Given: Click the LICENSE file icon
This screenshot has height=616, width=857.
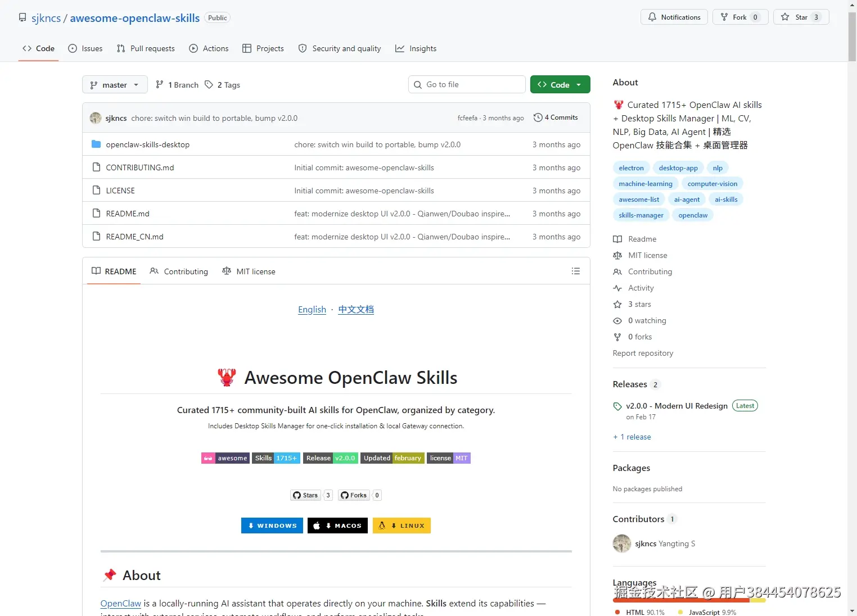Looking at the screenshot, I should click(x=96, y=191).
